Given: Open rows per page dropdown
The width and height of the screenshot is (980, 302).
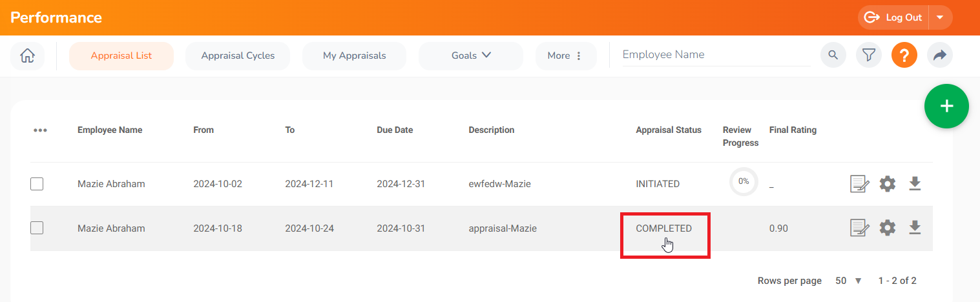Looking at the screenshot, I should [x=849, y=281].
